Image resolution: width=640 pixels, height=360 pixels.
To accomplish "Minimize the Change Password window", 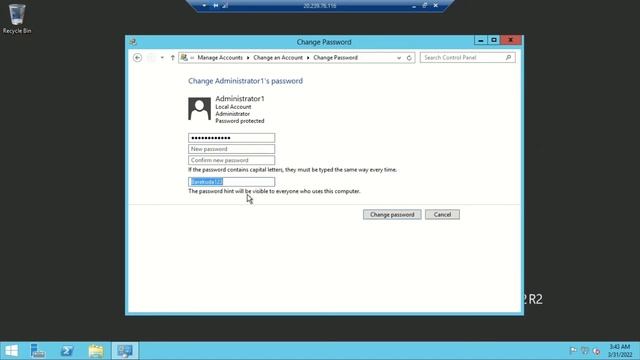I will [480, 40].
